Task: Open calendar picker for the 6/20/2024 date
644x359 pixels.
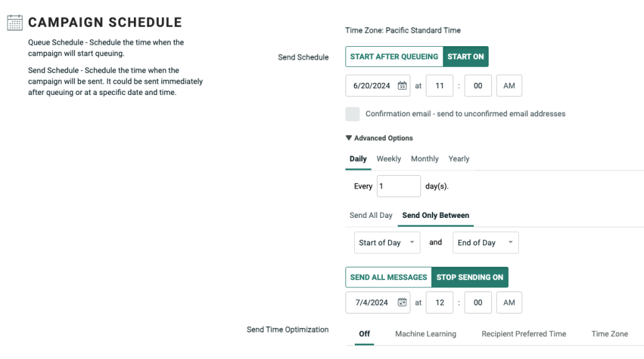Action: coord(402,86)
